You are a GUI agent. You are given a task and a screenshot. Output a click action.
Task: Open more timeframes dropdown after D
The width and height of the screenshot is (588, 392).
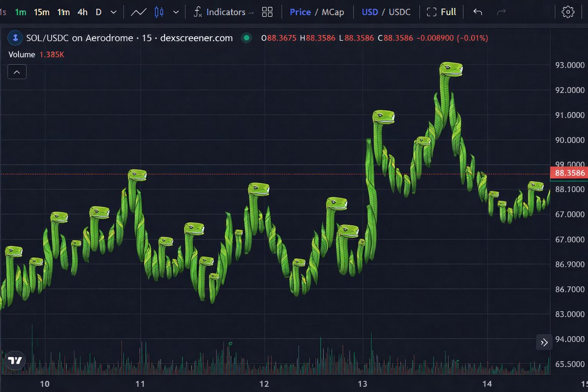pyautogui.click(x=114, y=12)
